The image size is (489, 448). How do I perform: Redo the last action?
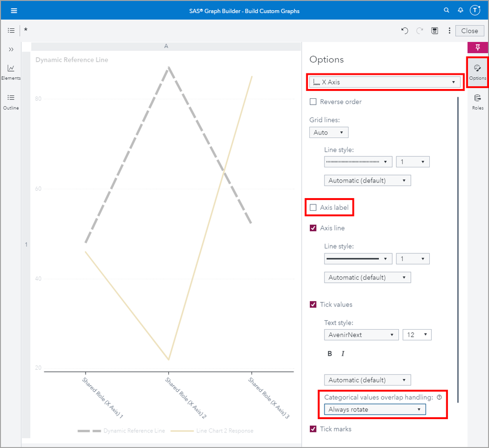point(420,30)
